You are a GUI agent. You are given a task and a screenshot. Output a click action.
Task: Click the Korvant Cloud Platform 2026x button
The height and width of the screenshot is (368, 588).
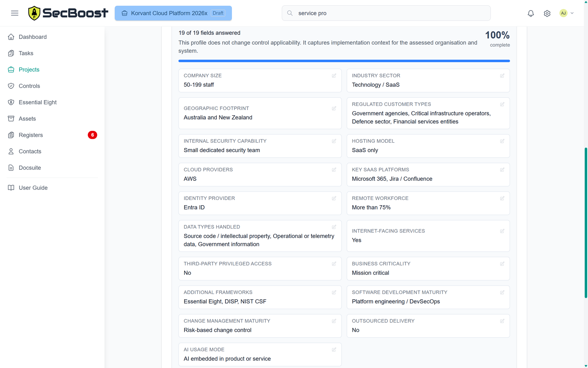click(x=173, y=13)
